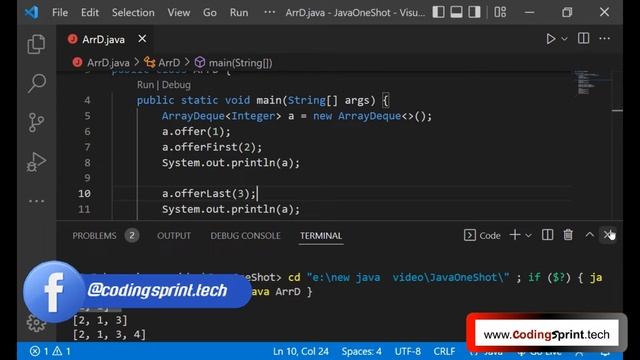This screenshot has height=360, width=640.
Task: Open the File menu
Action: [60, 12]
